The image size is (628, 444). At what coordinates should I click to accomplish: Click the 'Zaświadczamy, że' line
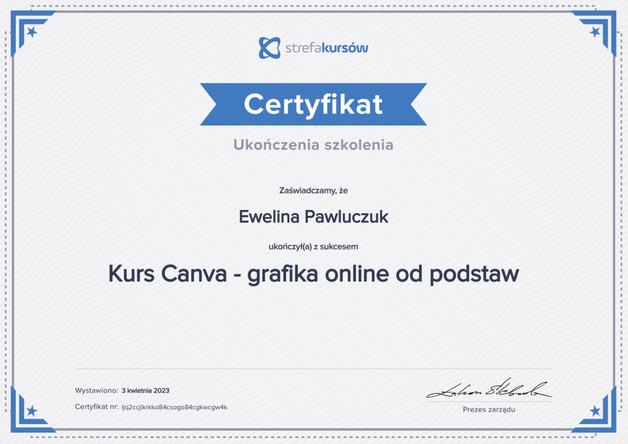coord(313,191)
